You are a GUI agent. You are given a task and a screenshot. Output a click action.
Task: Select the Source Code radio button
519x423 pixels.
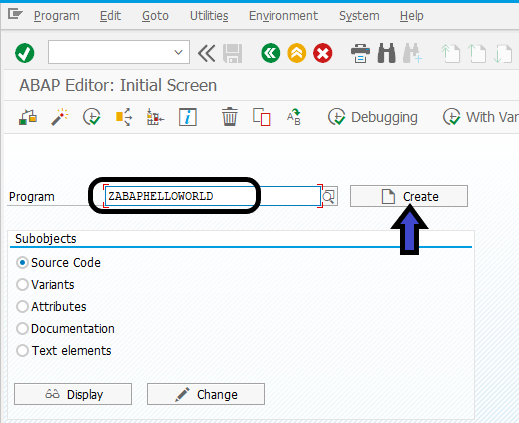pos(22,263)
